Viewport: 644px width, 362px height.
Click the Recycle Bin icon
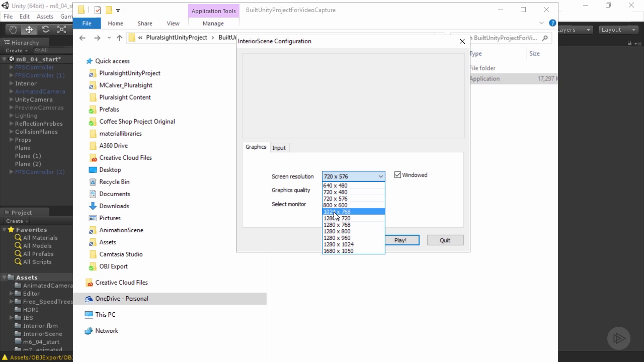point(93,182)
